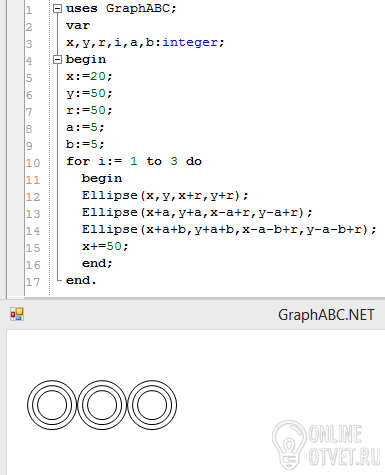Place cursor on r:=50 line
385x475 pixels.
click(89, 110)
